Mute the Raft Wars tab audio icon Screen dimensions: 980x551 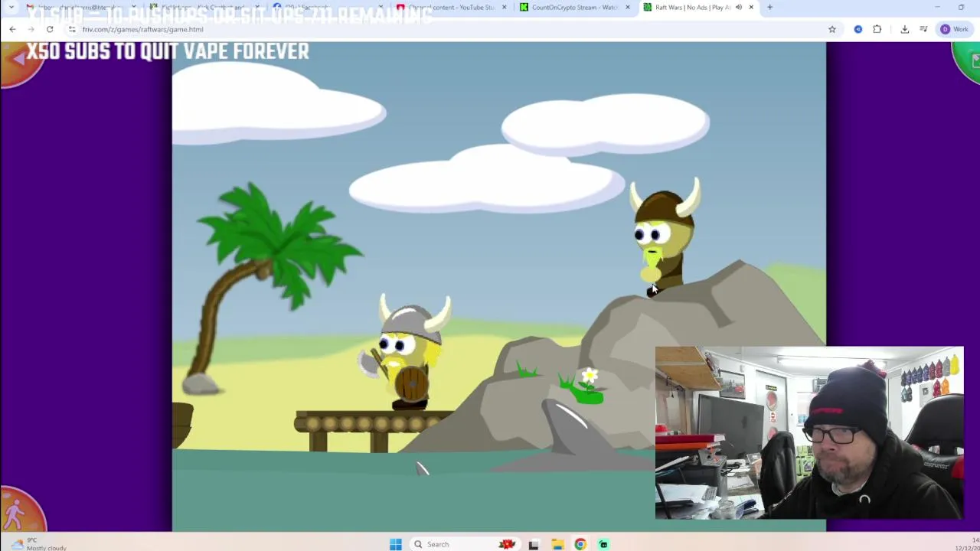pyautogui.click(x=738, y=7)
